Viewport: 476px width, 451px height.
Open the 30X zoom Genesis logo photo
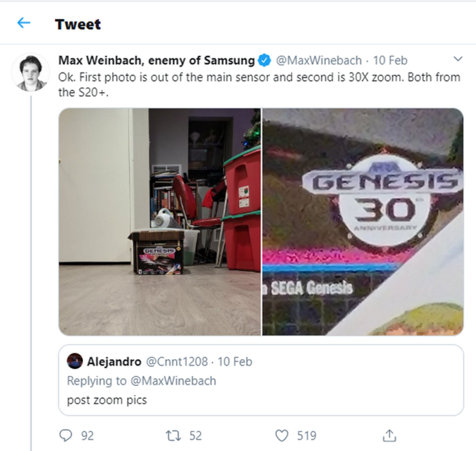(x=363, y=222)
